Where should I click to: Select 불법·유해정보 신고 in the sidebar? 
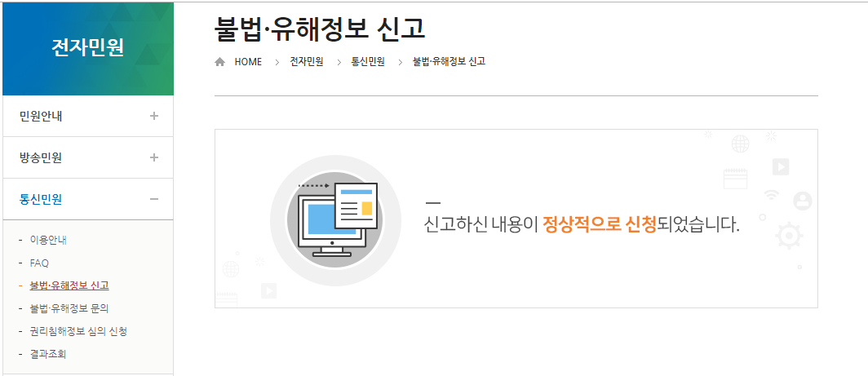pyautogui.click(x=69, y=285)
